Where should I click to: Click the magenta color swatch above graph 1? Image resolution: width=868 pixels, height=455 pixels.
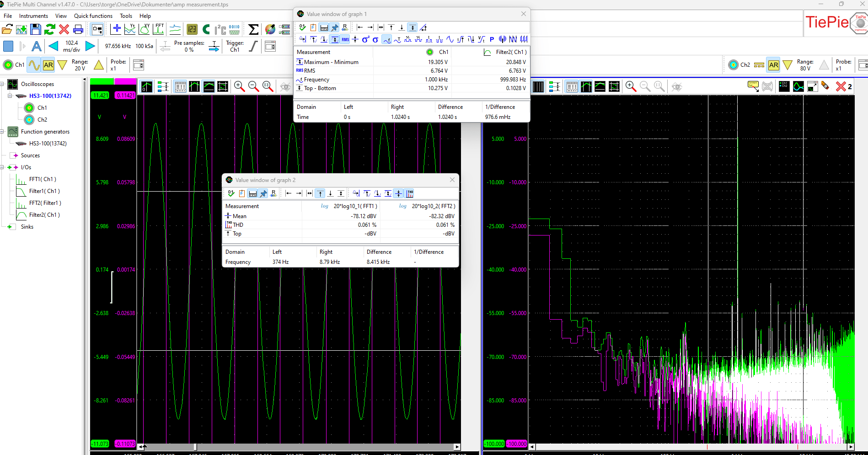click(125, 81)
